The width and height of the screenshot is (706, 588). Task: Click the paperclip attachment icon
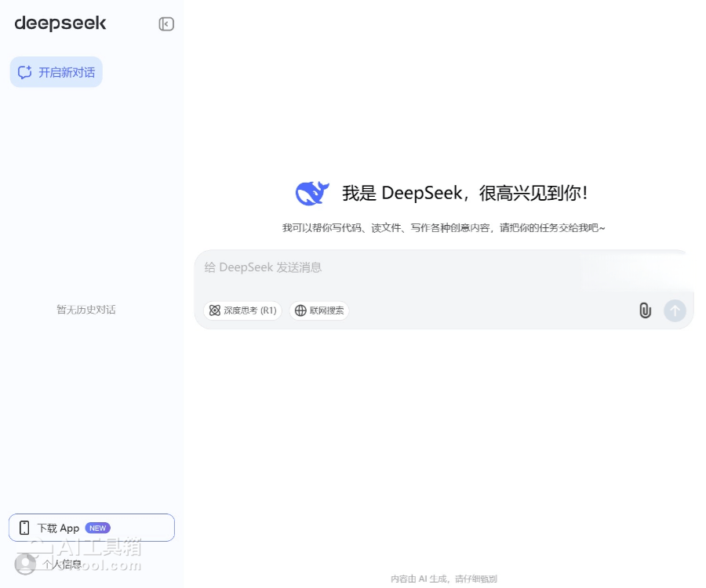(x=645, y=310)
